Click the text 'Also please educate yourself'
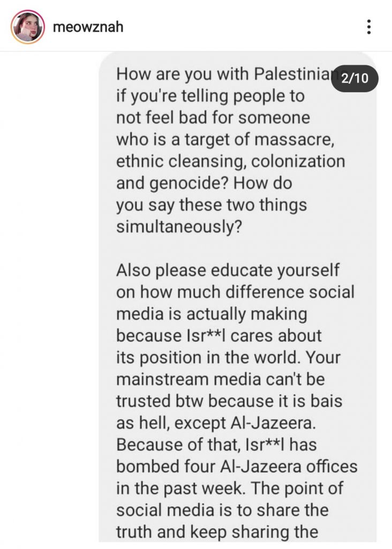 (228, 270)
